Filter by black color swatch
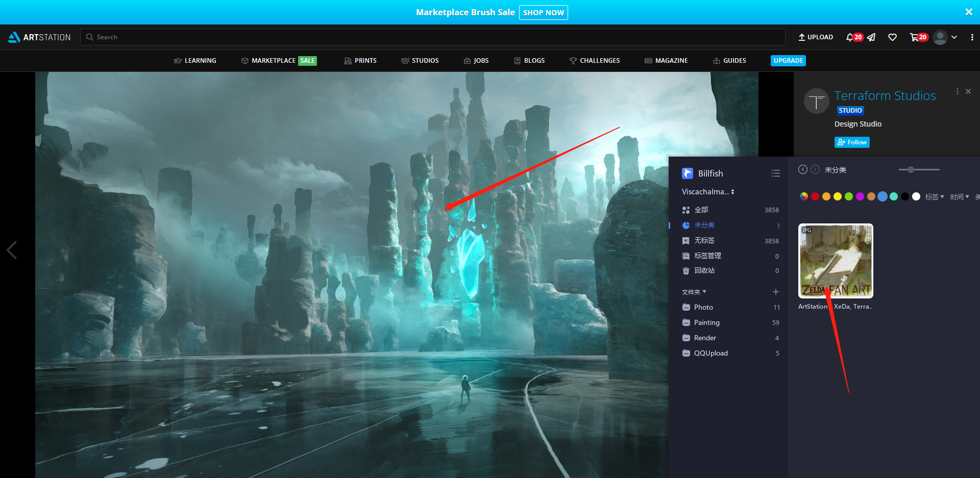This screenshot has height=478, width=980. [x=905, y=196]
